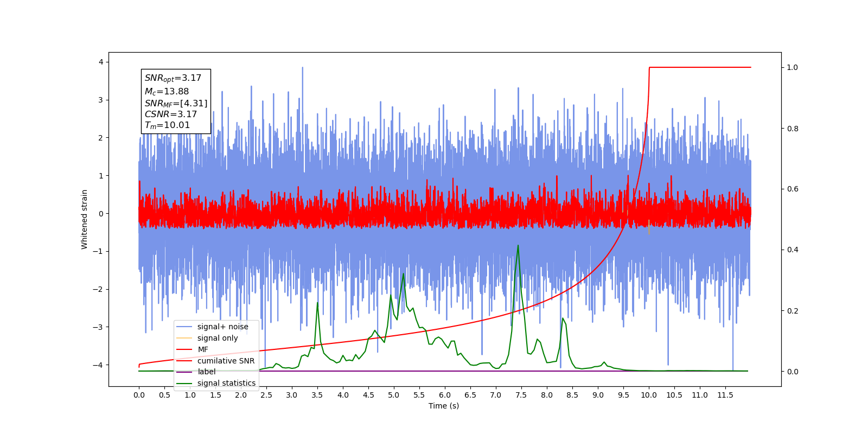Click the red 'MF' legend line sample
The image size is (868, 434).
pyautogui.click(x=184, y=349)
